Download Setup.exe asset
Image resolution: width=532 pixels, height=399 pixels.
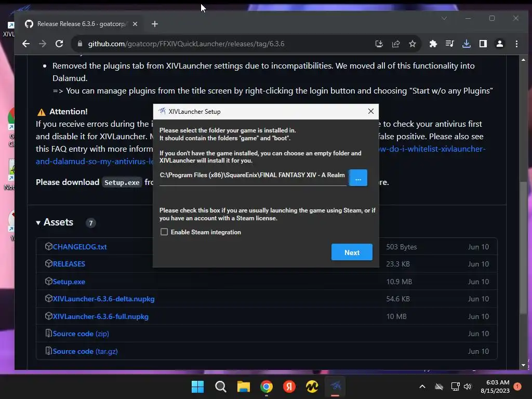click(x=69, y=282)
